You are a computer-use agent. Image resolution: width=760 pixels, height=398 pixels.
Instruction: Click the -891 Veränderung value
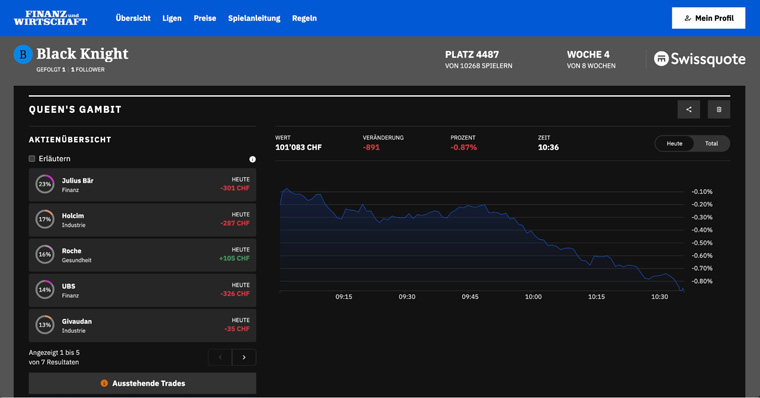pyautogui.click(x=371, y=147)
